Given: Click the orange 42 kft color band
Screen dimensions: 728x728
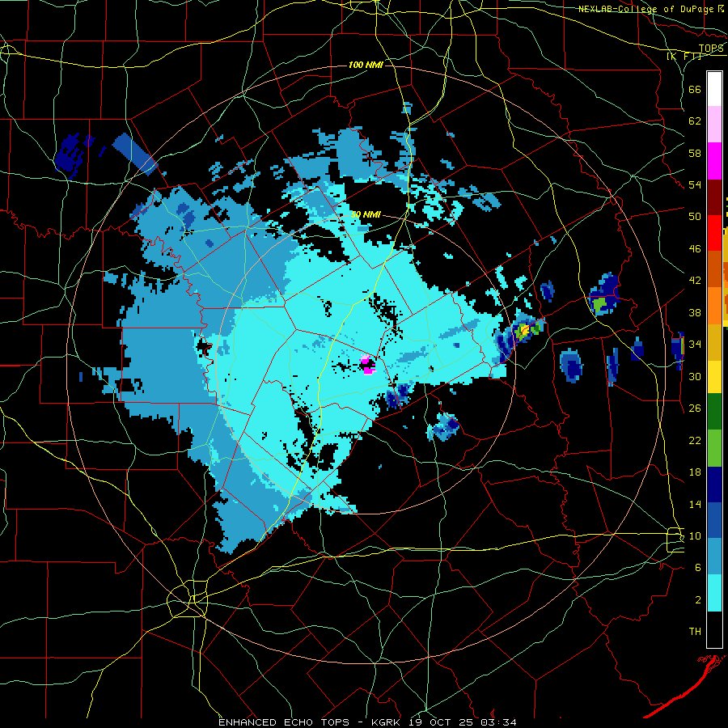Looking at the screenshot, I should (714, 306).
